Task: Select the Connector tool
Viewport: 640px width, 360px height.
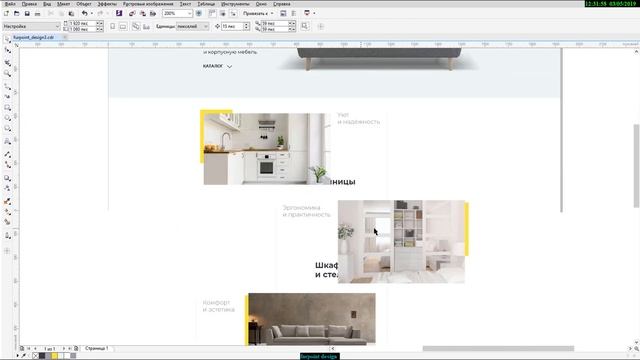Action: [x=7, y=165]
